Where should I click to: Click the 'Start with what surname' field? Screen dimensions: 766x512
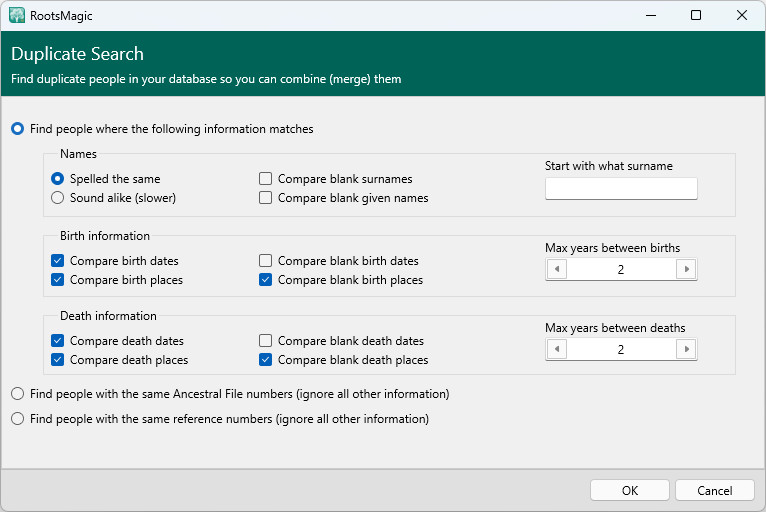coord(621,189)
